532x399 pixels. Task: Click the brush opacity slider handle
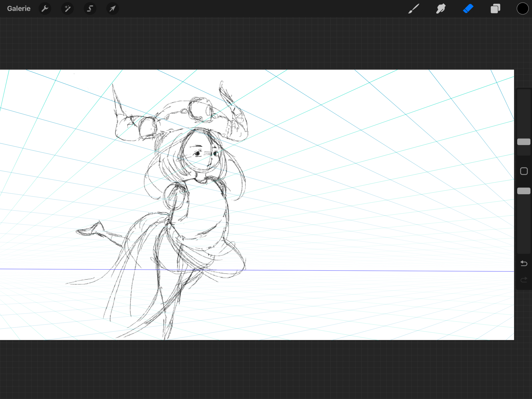tap(523, 191)
